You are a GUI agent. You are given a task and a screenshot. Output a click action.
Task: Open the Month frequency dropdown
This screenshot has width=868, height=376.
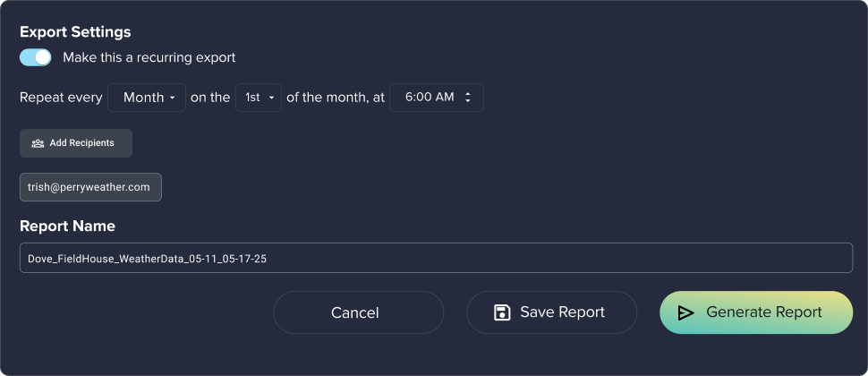pyautogui.click(x=147, y=98)
